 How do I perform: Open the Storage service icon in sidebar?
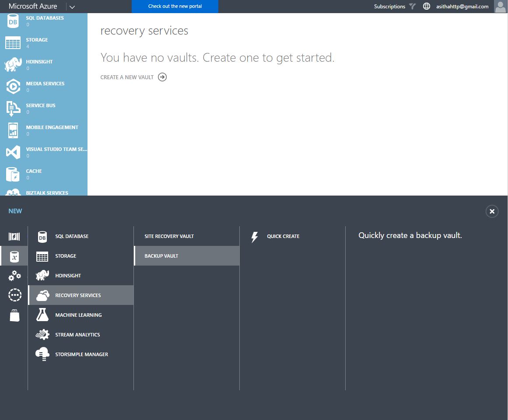pyautogui.click(x=13, y=43)
